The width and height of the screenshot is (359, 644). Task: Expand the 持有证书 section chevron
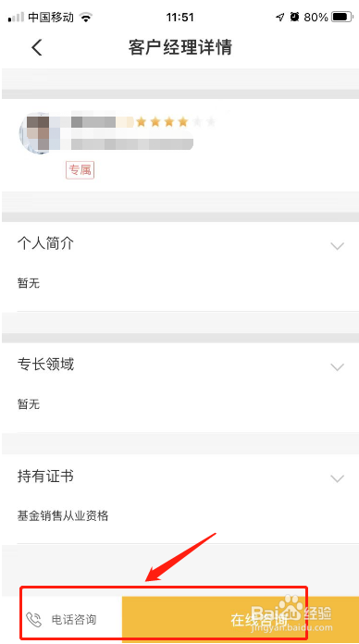337,478
